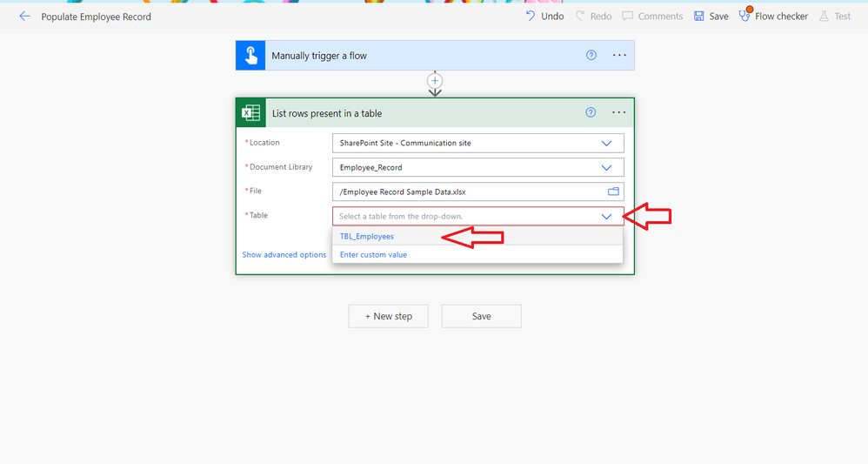Click the Excel icon on List rows card

[x=250, y=112]
